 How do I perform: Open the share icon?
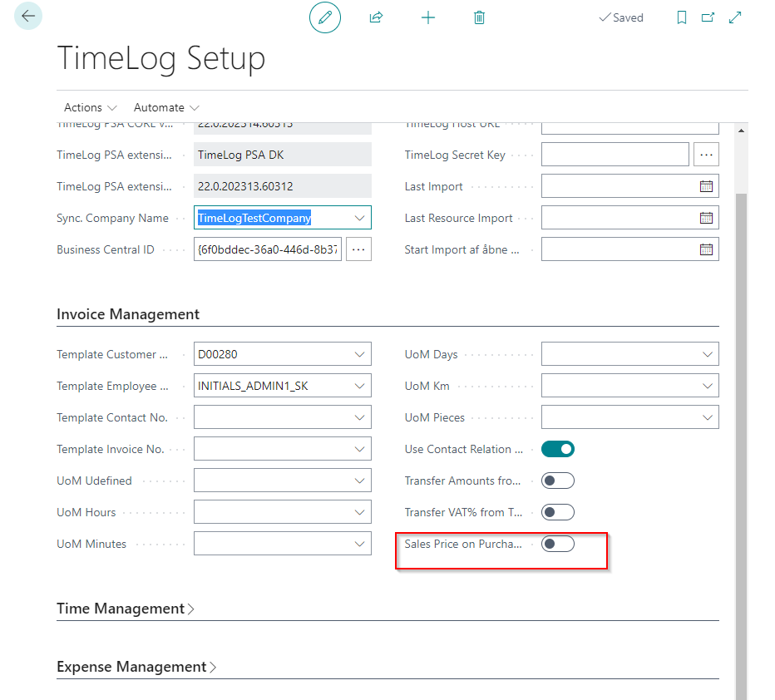[376, 17]
